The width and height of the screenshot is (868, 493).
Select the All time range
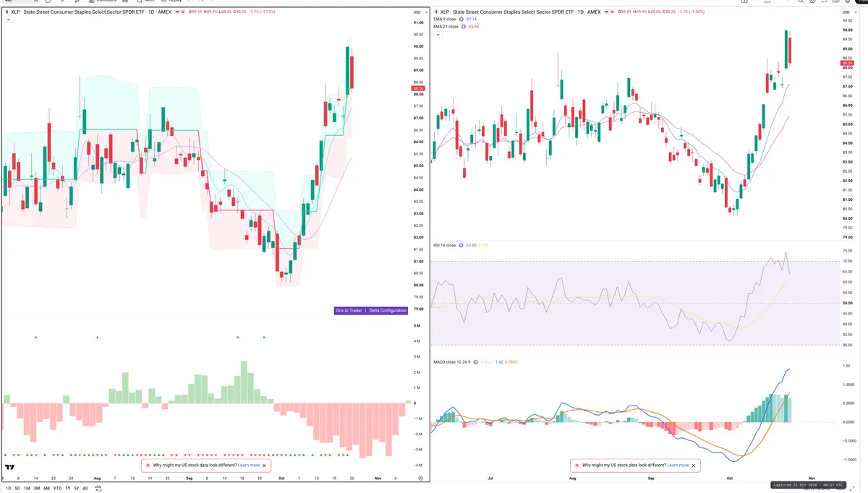[x=85, y=489]
